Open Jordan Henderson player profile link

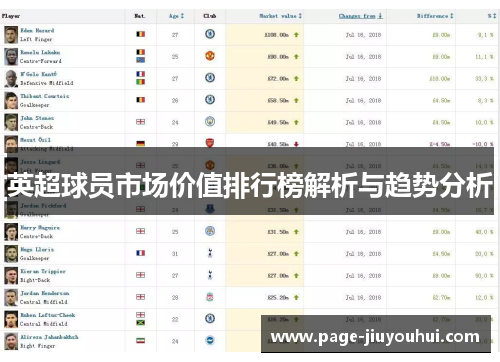(45, 293)
